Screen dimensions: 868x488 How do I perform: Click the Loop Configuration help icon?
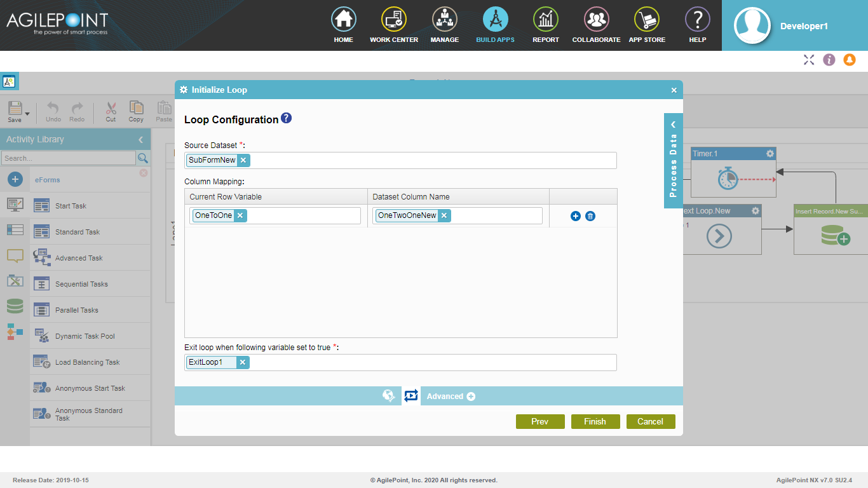(x=287, y=118)
